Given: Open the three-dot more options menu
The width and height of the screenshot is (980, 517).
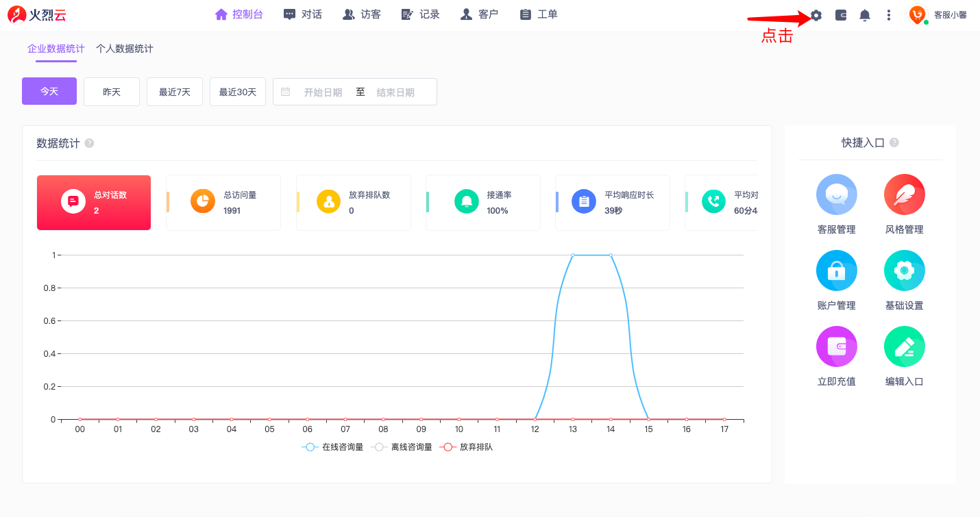Looking at the screenshot, I should pyautogui.click(x=889, y=15).
